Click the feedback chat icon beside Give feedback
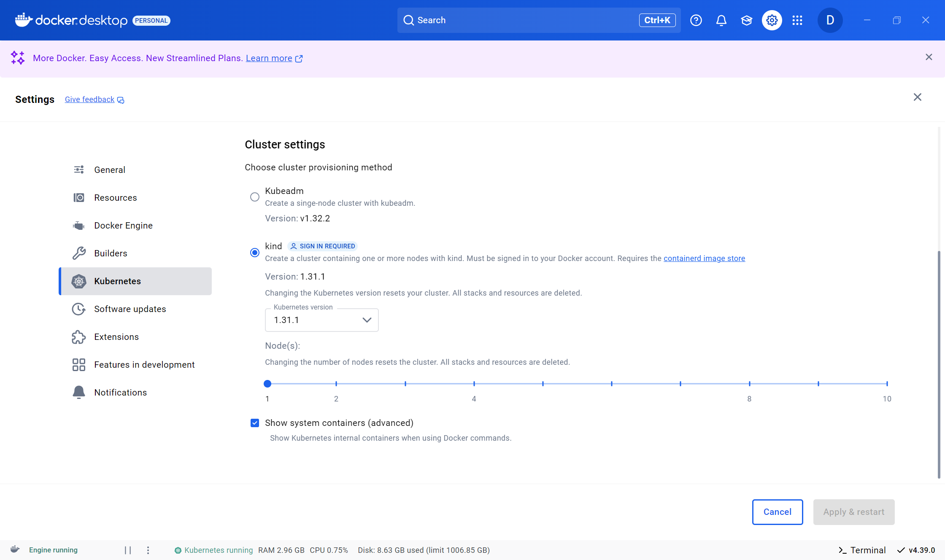945x560 pixels. [x=121, y=100]
